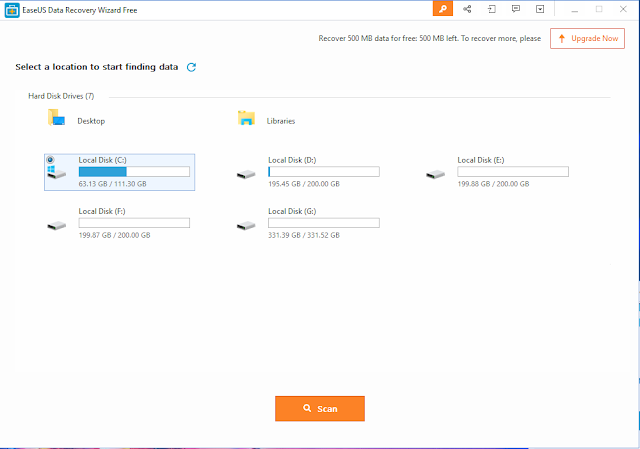Screen dimensions: 640x449
Task: Click Local Disk (D:) usage bar
Action: coord(324,171)
